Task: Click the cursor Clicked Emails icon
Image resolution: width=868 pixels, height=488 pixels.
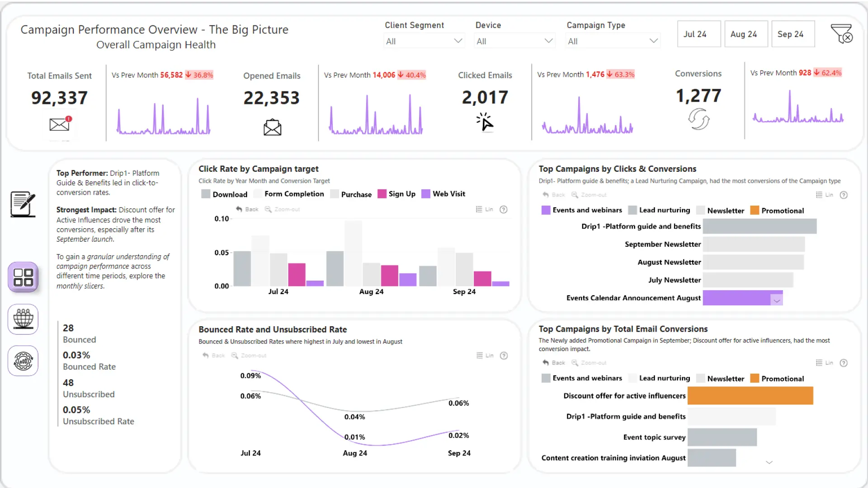Action: [x=485, y=122]
